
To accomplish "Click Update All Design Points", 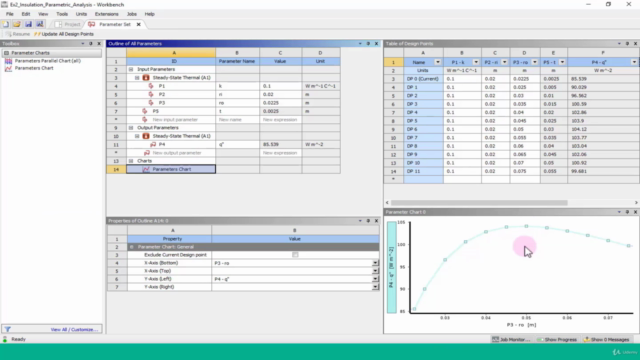I will tap(64, 34).
